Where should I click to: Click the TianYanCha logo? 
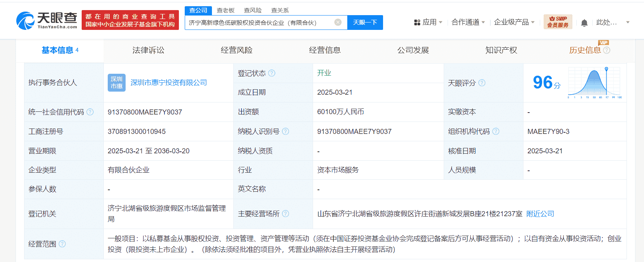(x=47, y=20)
